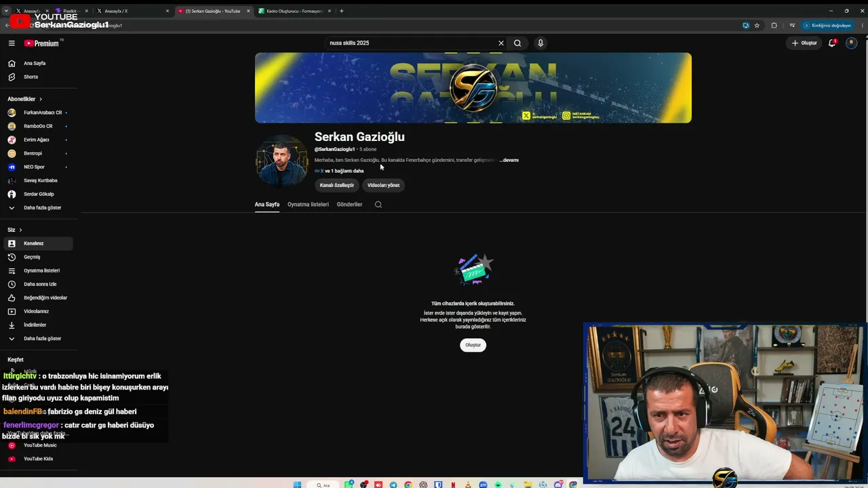The width and height of the screenshot is (868, 488).
Task: Open NEO Spor subscription
Action: [37, 167]
